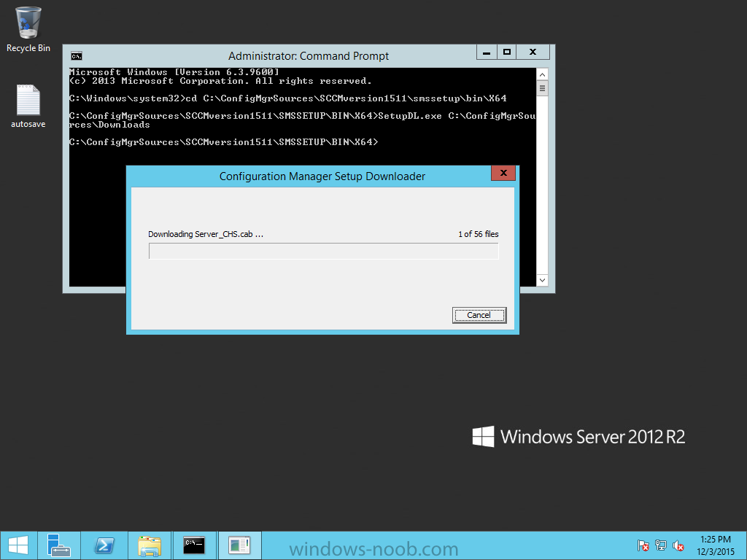The width and height of the screenshot is (747, 560).
Task: Close the Administrator Command Prompt window
Action: (x=533, y=52)
